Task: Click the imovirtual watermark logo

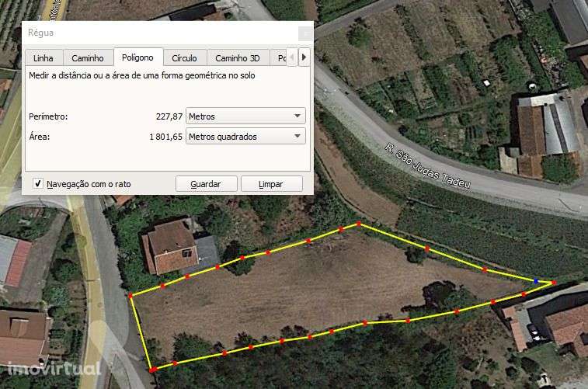Action: [54, 368]
